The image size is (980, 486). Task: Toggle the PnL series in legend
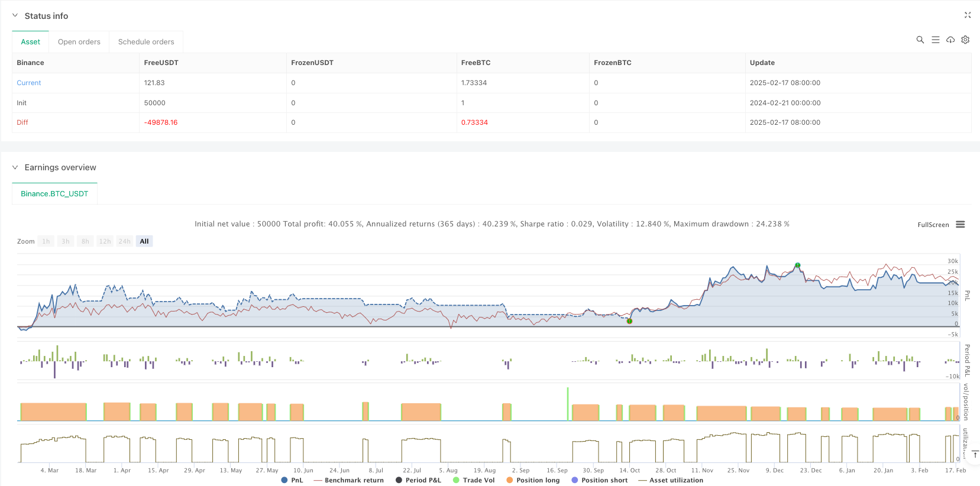click(292, 480)
